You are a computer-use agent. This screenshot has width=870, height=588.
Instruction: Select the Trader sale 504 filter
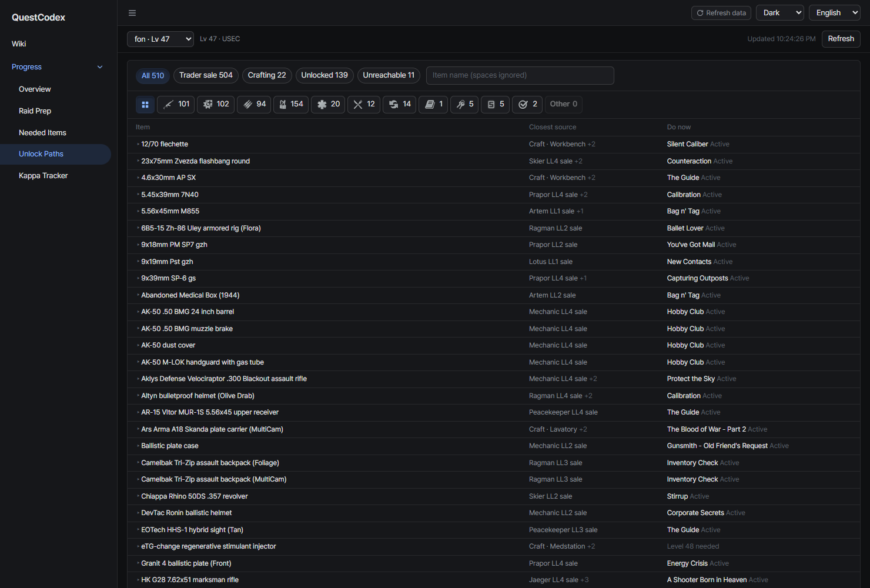pyautogui.click(x=206, y=75)
